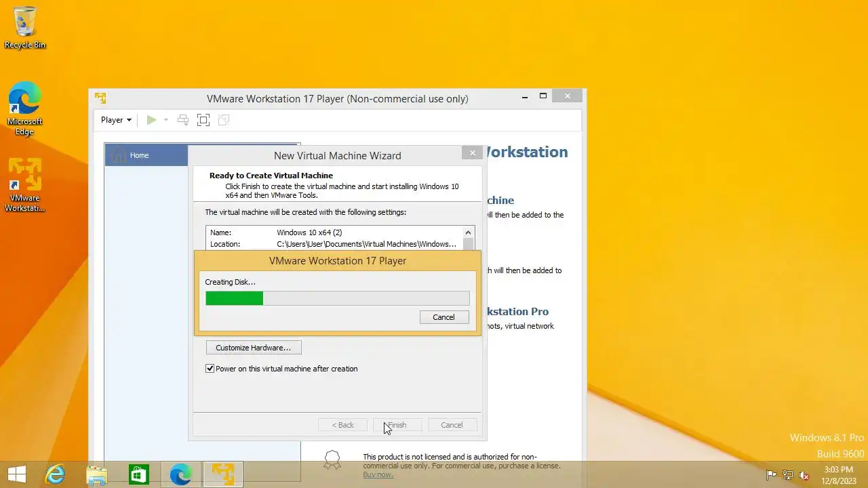868x488 pixels.
Task: Open the Windows Start button
Action: coord(16,474)
